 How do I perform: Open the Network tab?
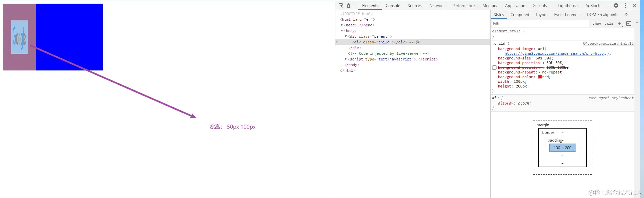click(x=437, y=6)
